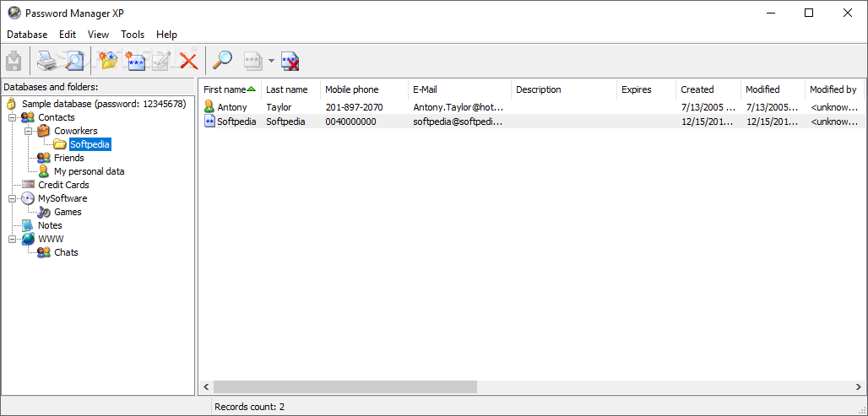
Task: Click the New folder toolbar icon
Action: click(x=108, y=60)
